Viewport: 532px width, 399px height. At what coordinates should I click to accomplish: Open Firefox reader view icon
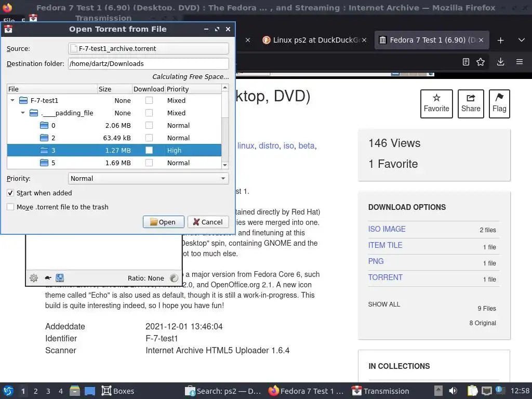(466, 62)
